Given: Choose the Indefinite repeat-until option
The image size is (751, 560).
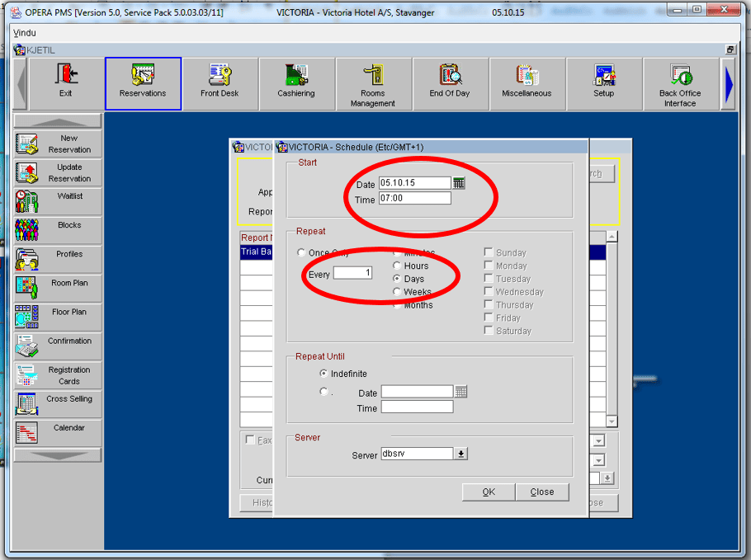Looking at the screenshot, I should [324, 374].
